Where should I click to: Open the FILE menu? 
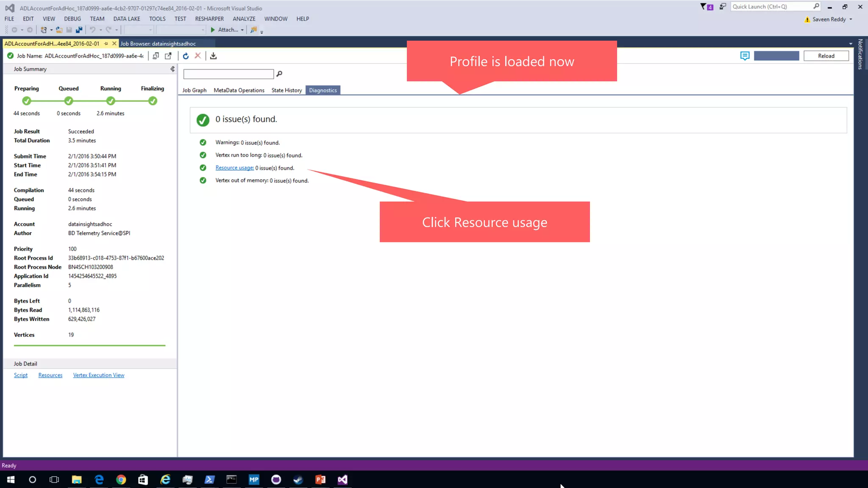[9, 19]
